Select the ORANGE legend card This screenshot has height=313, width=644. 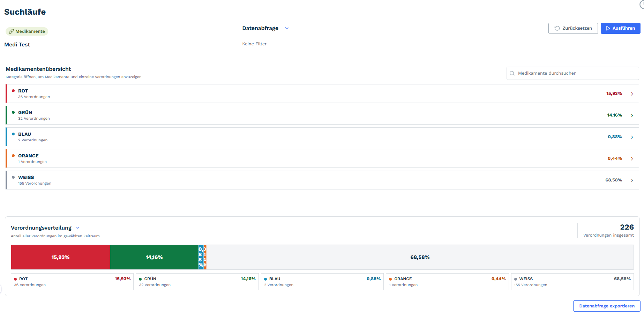click(x=447, y=282)
